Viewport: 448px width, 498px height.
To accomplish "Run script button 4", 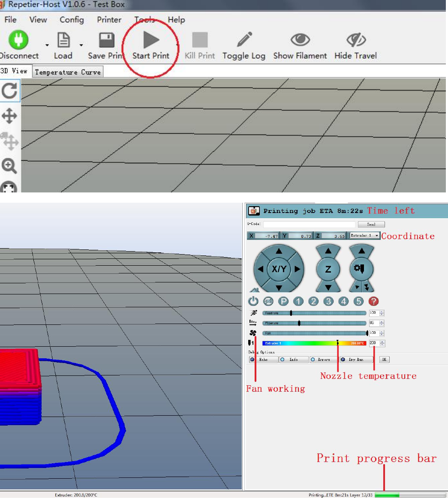I will tap(343, 301).
